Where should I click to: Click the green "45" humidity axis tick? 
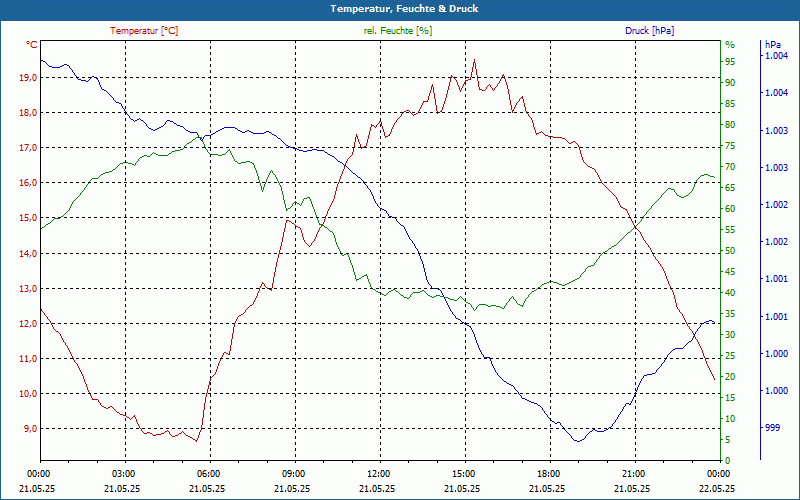(730, 272)
